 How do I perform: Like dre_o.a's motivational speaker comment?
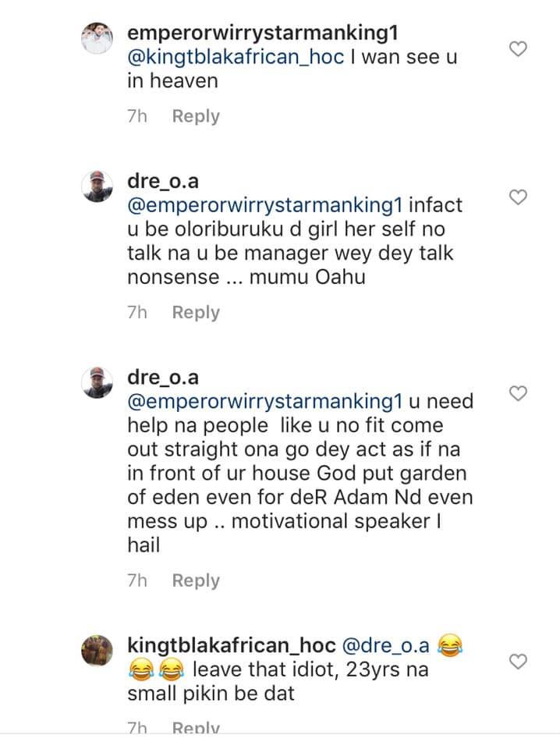pos(518,392)
